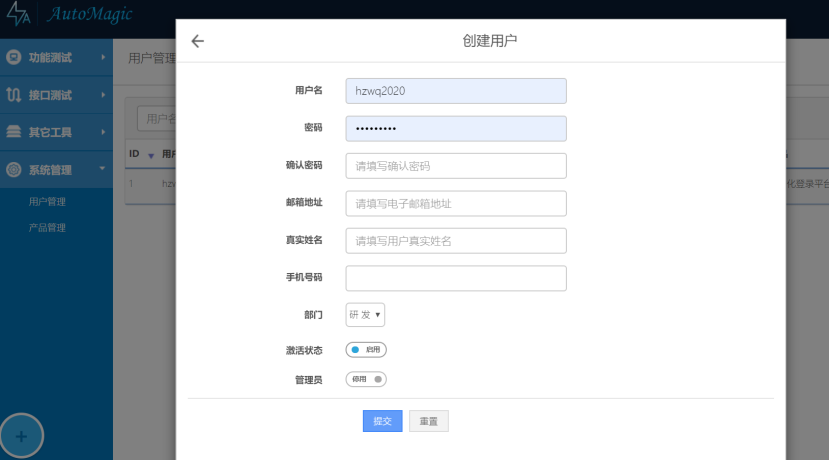
Task: Click the 密码 password field
Action: [456, 129]
